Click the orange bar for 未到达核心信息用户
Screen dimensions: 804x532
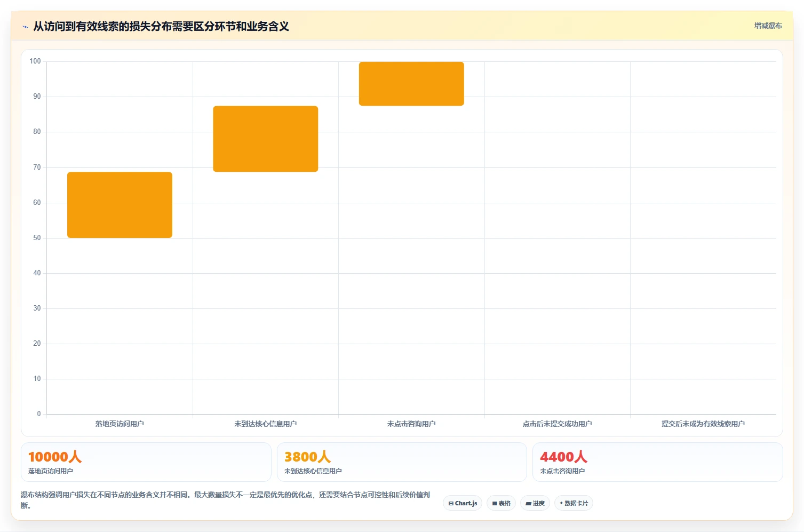[x=266, y=139]
